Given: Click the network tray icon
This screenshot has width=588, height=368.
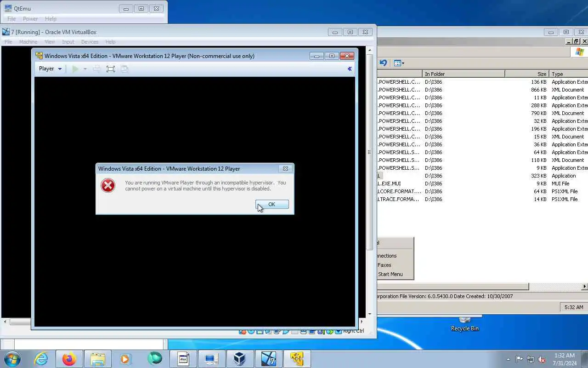Looking at the screenshot, I should (x=531, y=359).
